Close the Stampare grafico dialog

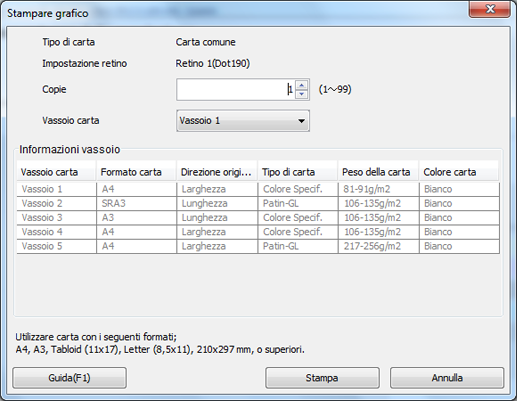click(x=489, y=9)
